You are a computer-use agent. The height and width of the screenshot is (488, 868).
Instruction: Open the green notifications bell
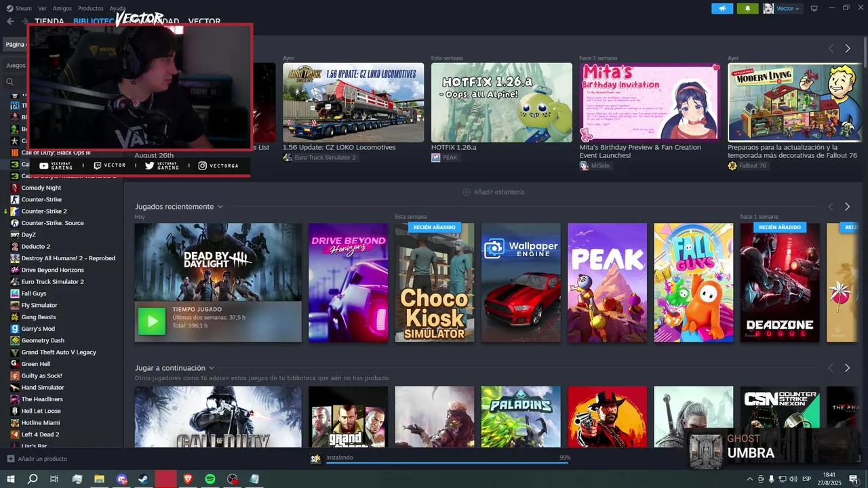pos(748,8)
